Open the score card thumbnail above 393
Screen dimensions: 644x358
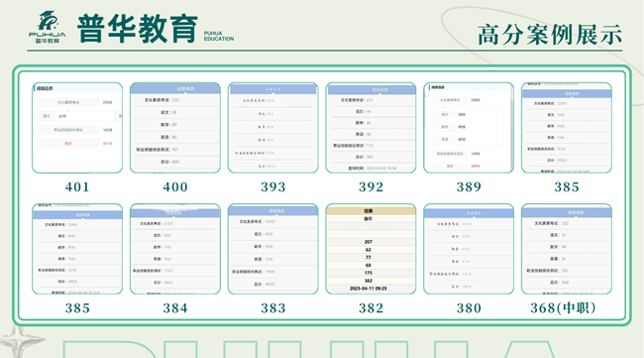point(273,127)
